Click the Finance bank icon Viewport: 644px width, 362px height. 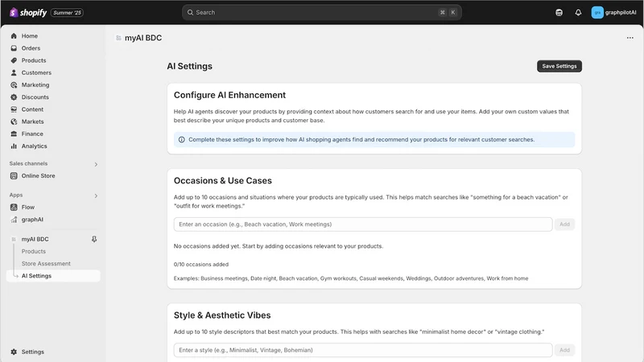click(14, 134)
